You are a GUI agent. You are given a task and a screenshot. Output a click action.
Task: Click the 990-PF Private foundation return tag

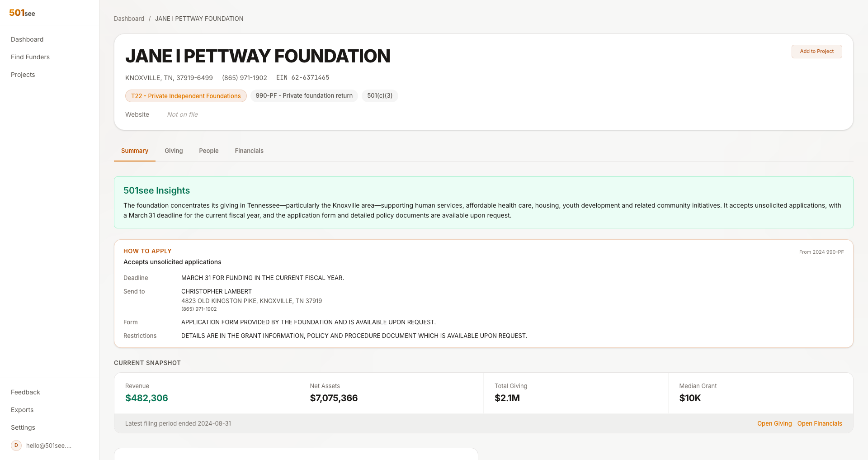click(304, 96)
